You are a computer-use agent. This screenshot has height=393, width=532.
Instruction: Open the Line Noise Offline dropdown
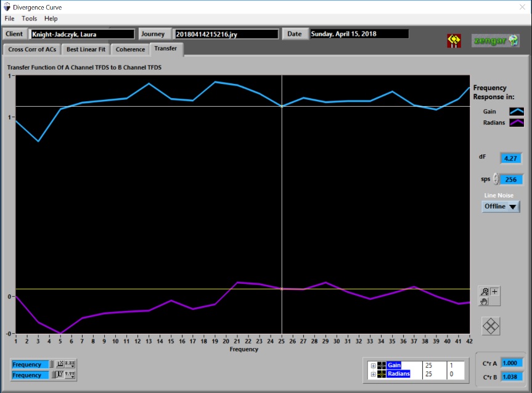(x=500, y=207)
